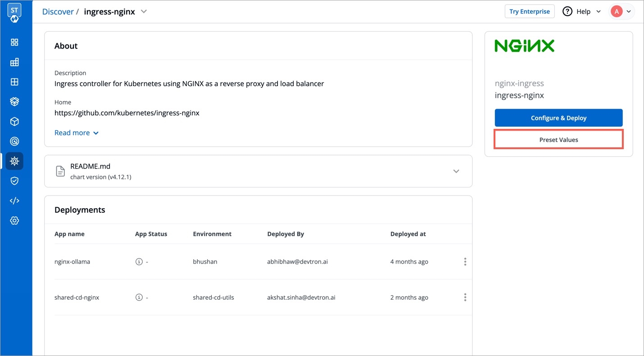The image size is (644, 356).
Task: Open the three-dot menu for shared-cd-nginx
Action: (465, 297)
